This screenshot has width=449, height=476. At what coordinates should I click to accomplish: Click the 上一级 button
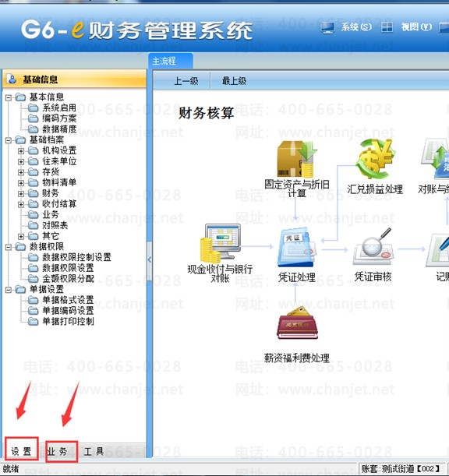coord(186,81)
